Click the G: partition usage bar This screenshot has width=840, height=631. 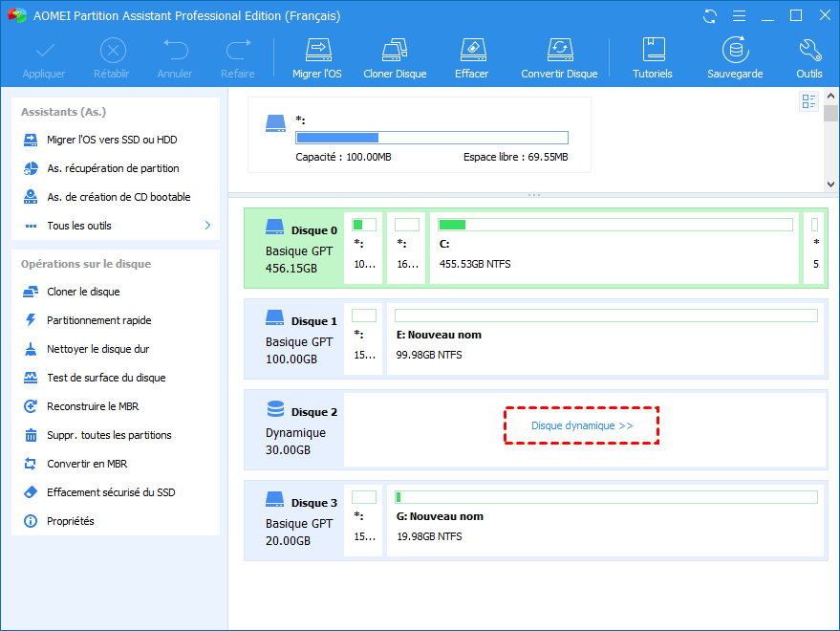coord(607,497)
